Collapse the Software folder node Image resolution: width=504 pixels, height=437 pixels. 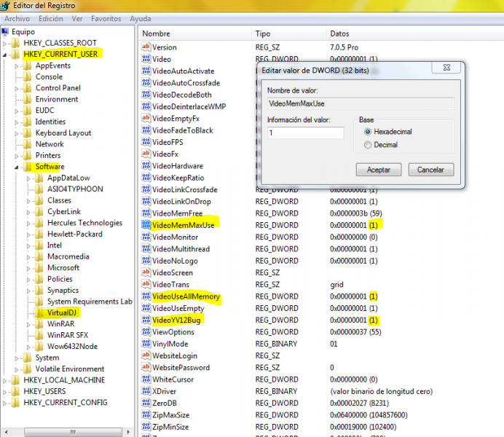tap(17, 168)
